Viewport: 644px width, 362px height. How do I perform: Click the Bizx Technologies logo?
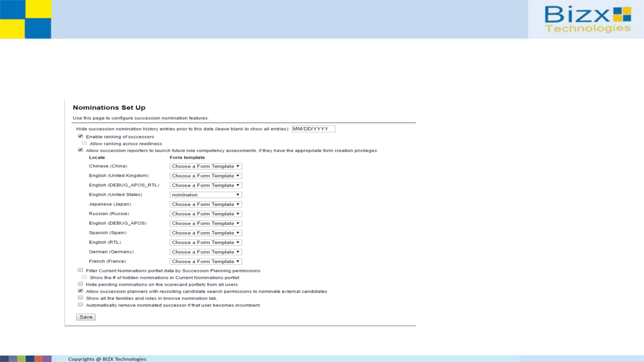coord(587,19)
